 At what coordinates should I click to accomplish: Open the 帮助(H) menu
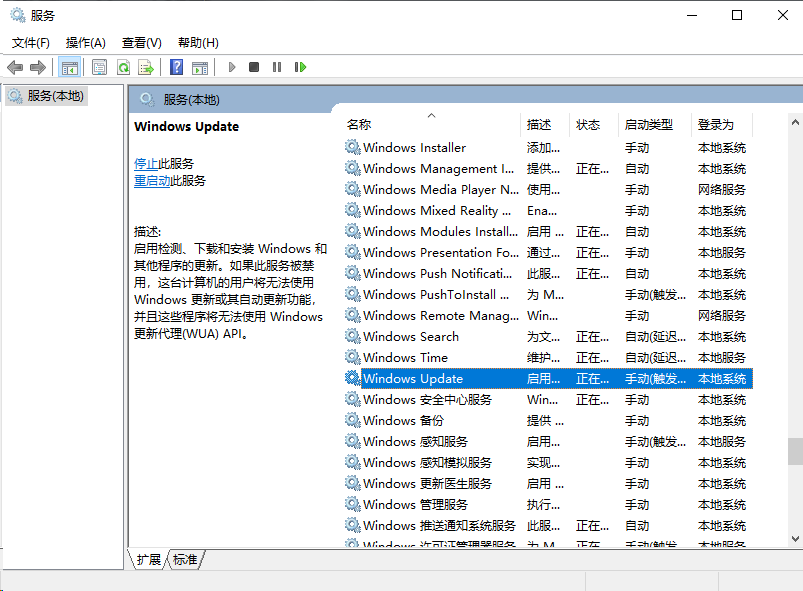(x=198, y=43)
